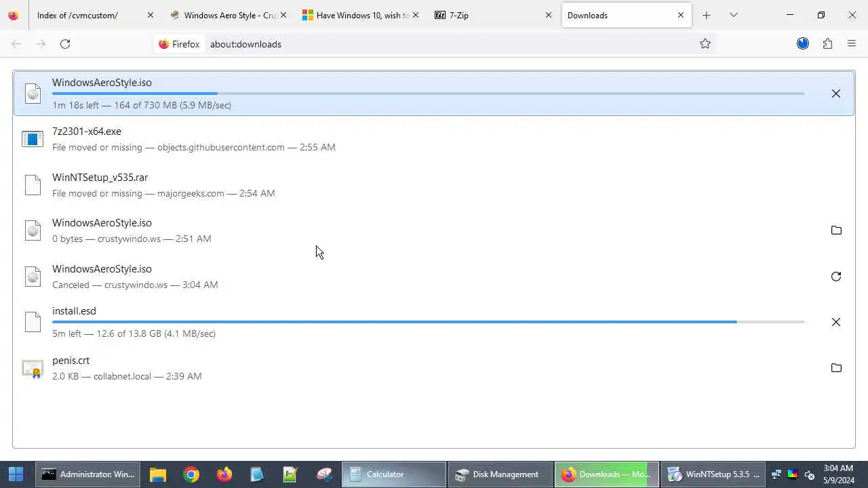
Task: Close the Have Windows 10 tab
Action: point(416,15)
